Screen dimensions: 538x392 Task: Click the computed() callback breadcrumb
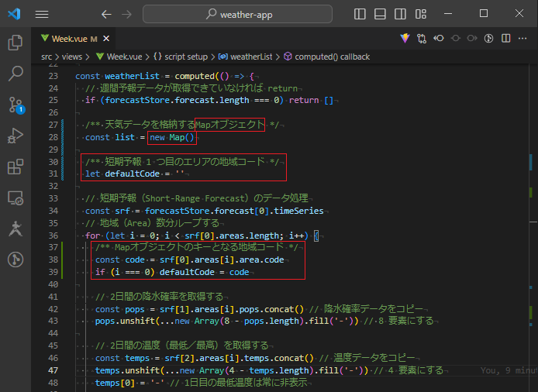327,57
